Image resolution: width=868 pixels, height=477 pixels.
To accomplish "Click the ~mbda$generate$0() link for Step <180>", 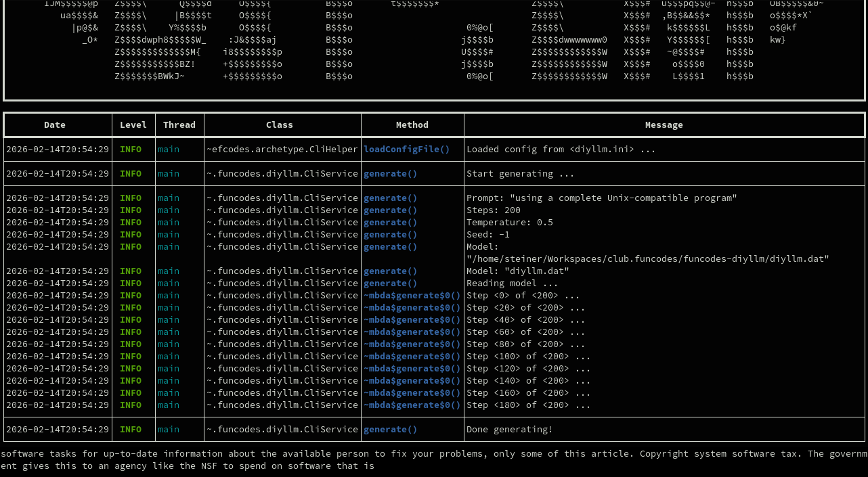I will click(x=412, y=405).
